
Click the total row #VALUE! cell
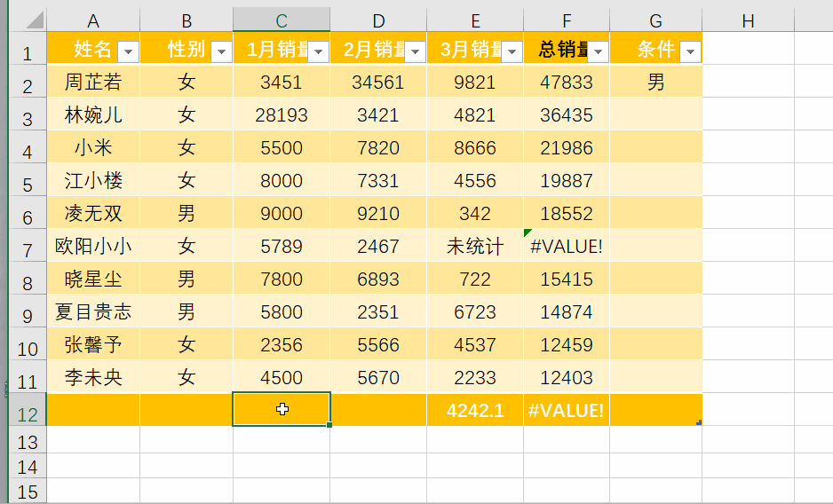(567, 410)
